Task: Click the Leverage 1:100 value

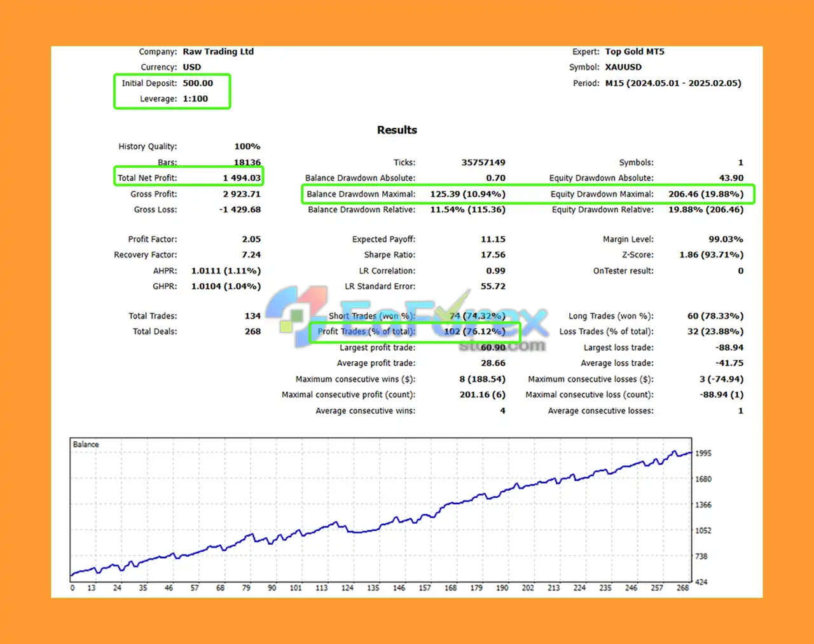Action: [195, 99]
